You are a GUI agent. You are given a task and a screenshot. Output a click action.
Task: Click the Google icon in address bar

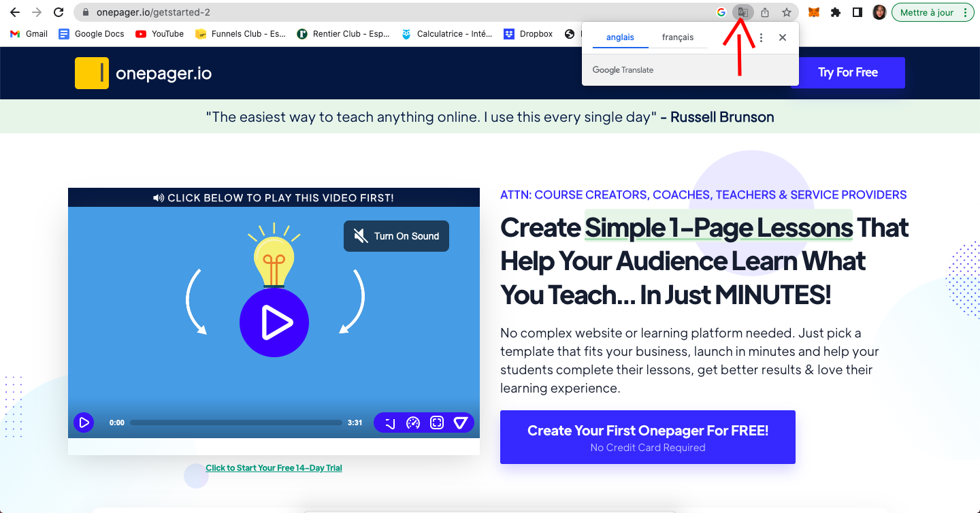(x=721, y=12)
